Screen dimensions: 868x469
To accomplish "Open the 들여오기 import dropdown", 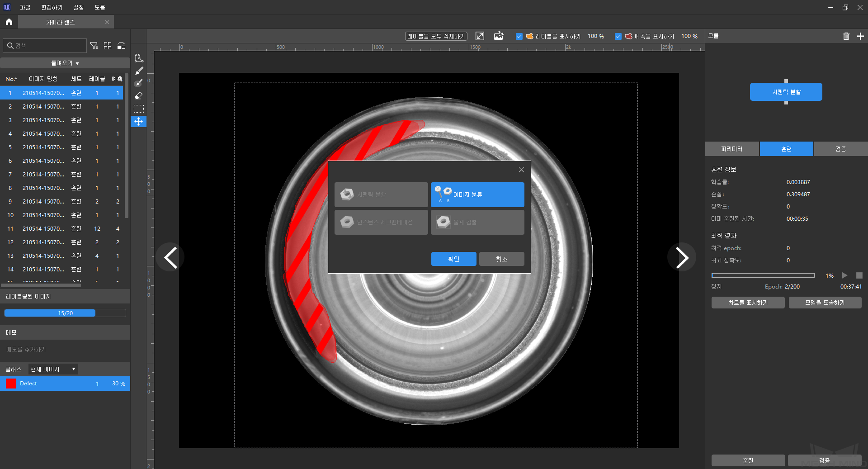I will (65, 63).
